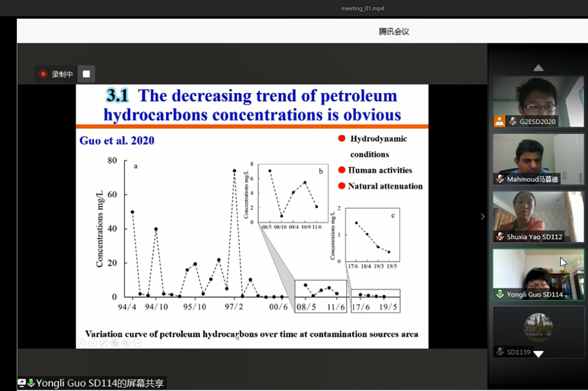588x391 pixels.
Task: Click the '录制中' recording status text
Action: [62, 75]
